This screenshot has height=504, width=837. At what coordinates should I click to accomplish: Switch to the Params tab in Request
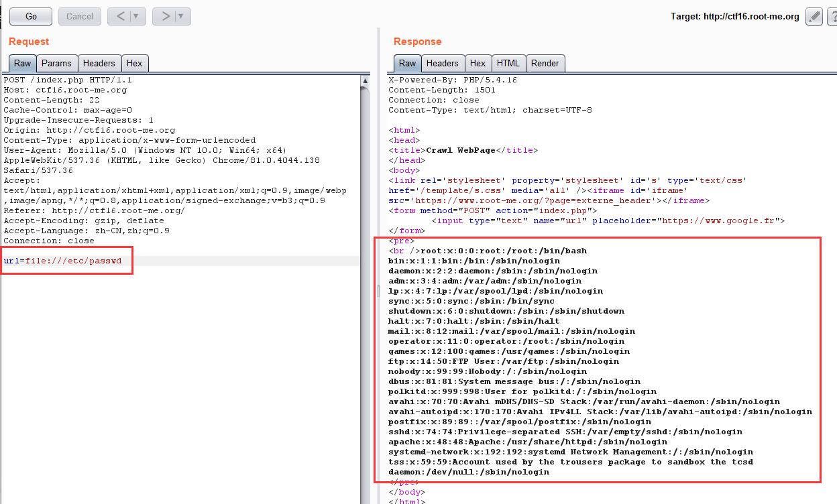(56, 63)
